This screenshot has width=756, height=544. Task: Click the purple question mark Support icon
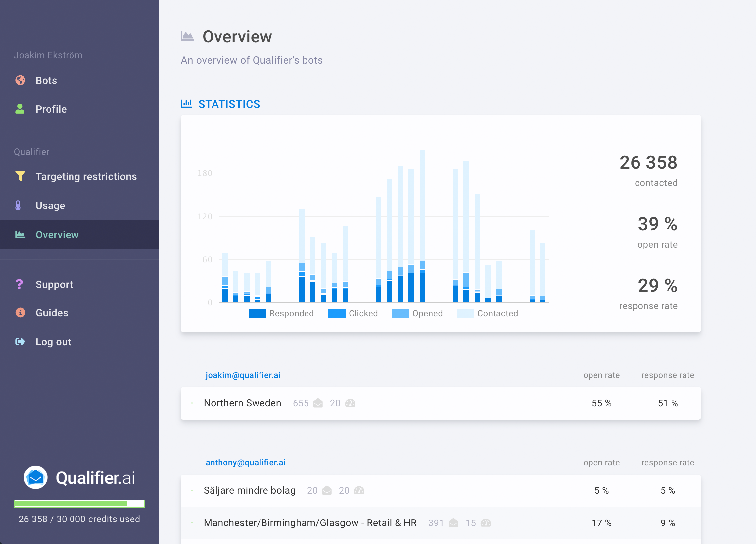[x=19, y=284]
